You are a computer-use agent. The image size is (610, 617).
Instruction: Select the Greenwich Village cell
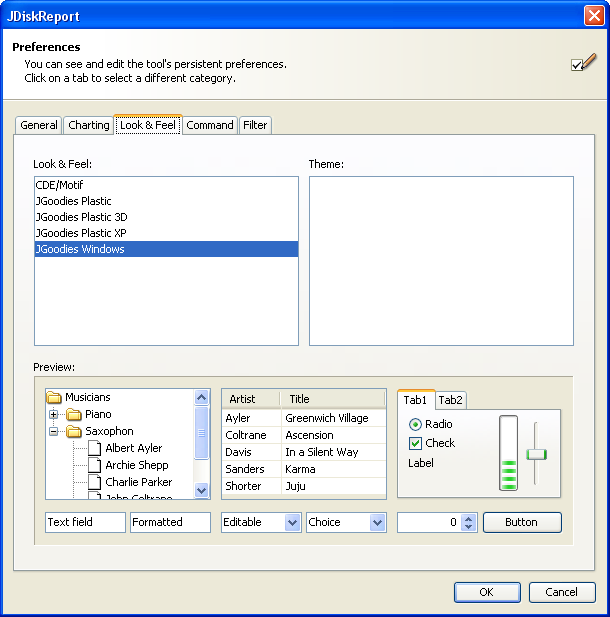[334, 418]
